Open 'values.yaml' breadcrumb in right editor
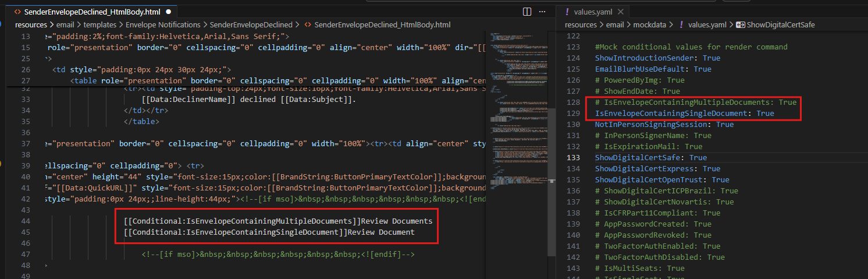Image resolution: width=868 pixels, height=279 pixels. 707,24
